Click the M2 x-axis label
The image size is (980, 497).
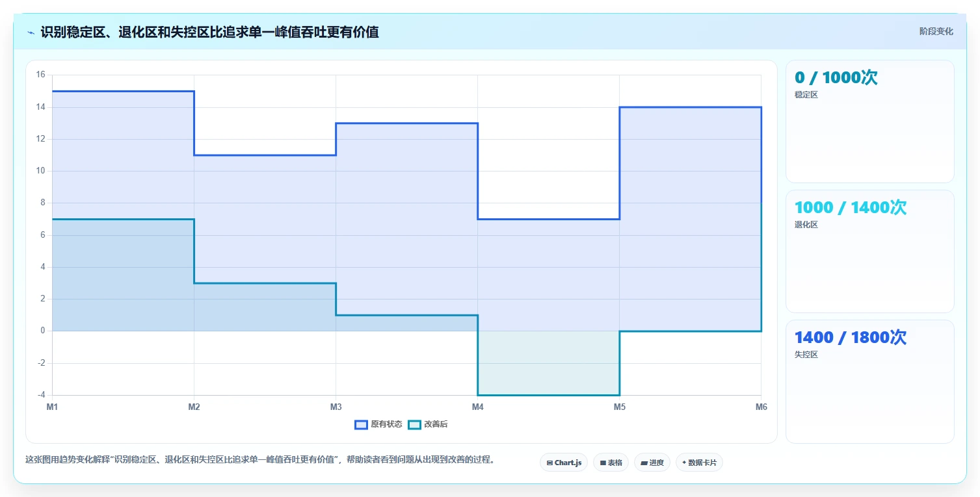(x=194, y=407)
